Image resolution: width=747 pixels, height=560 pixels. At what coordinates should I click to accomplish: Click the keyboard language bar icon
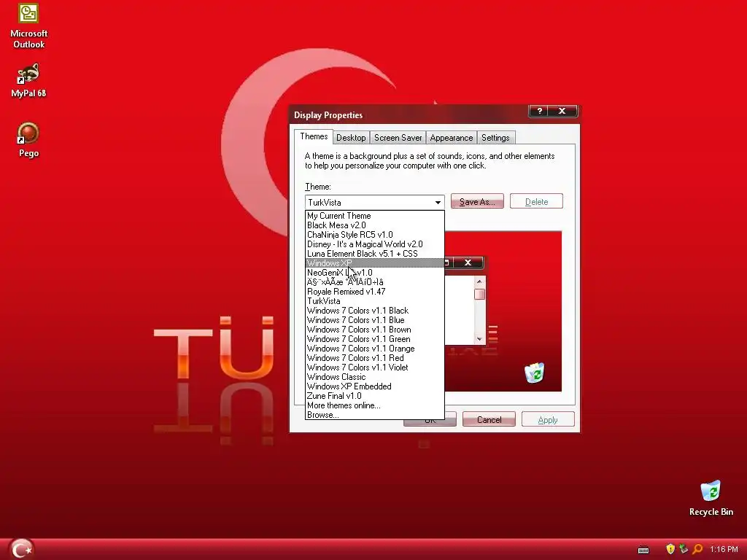point(643,550)
